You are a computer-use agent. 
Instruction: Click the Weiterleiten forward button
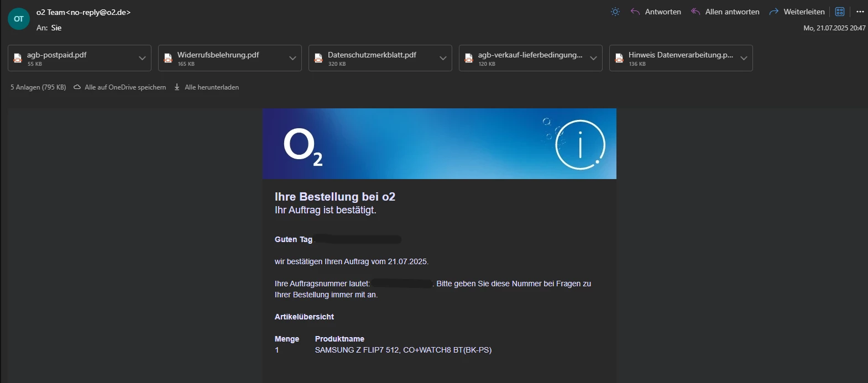(797, 12)
